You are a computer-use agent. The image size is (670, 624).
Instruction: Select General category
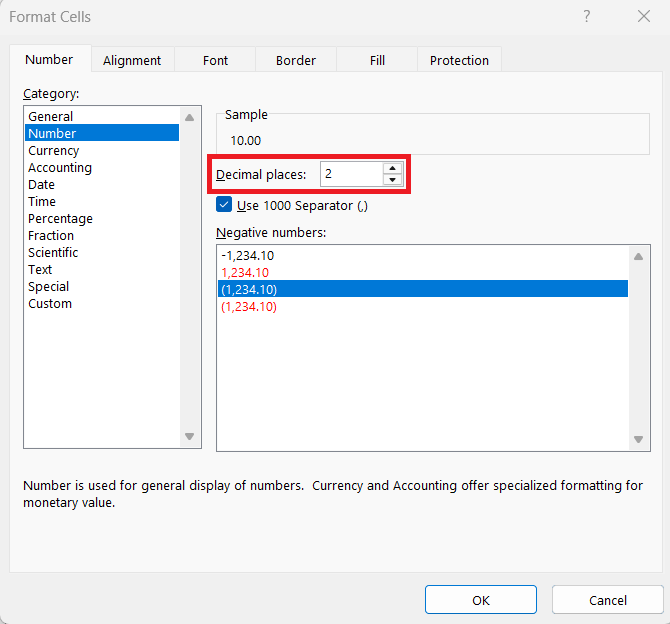[x=102, y=116]
